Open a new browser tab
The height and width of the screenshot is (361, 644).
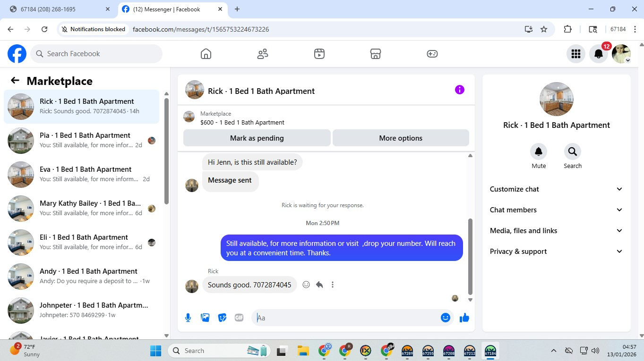pyautogui.click(x=237, y=9)
